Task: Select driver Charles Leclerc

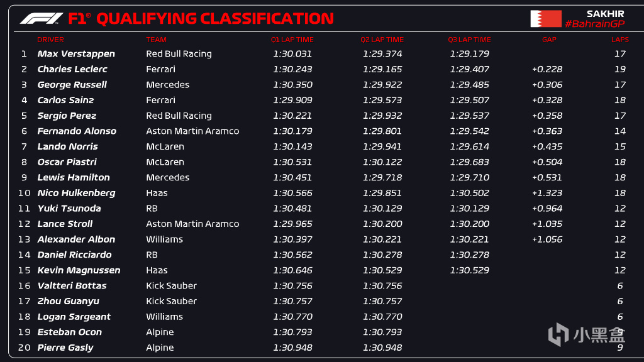Action: 72,69
